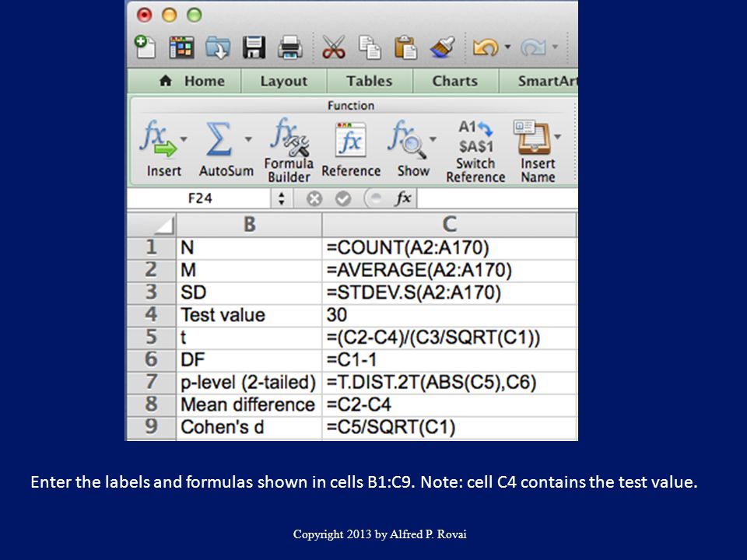Save the workbook with floppy icon

(254, 47)
